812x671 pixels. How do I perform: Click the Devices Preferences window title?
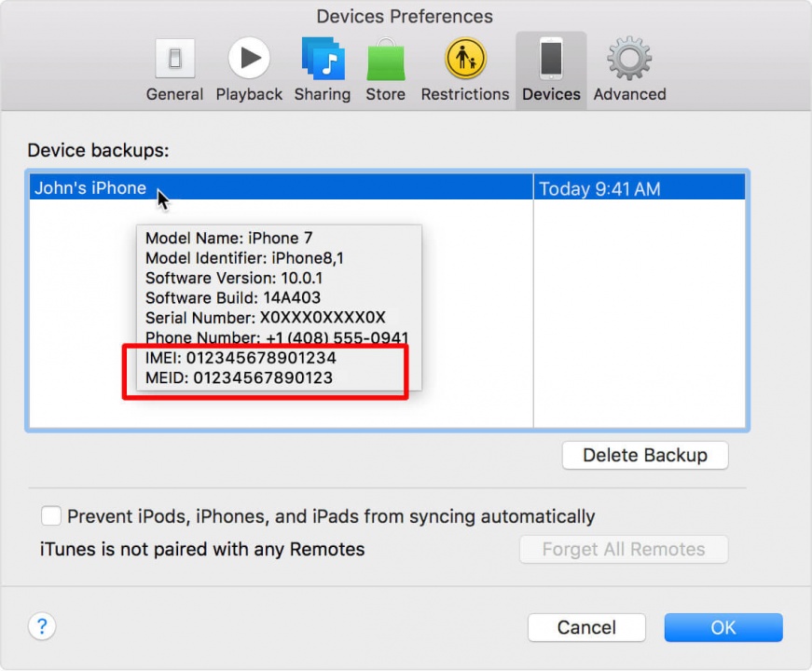pos(405,17)
